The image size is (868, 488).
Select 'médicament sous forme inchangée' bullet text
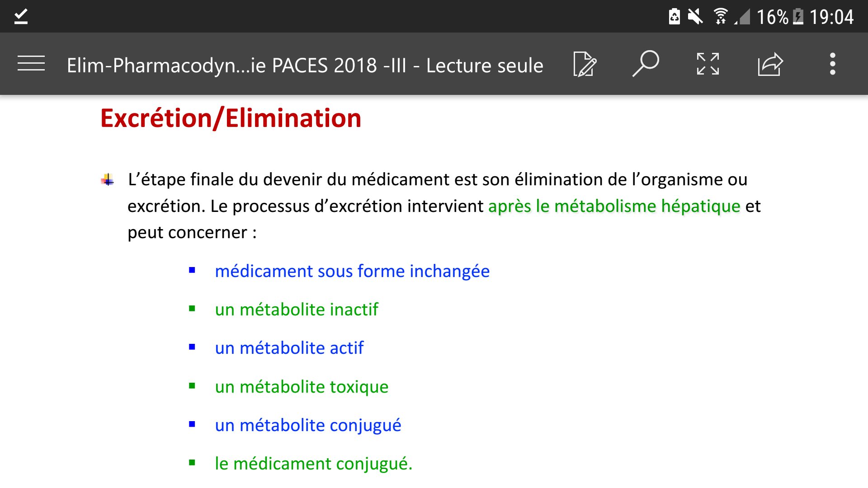point(352,271)
